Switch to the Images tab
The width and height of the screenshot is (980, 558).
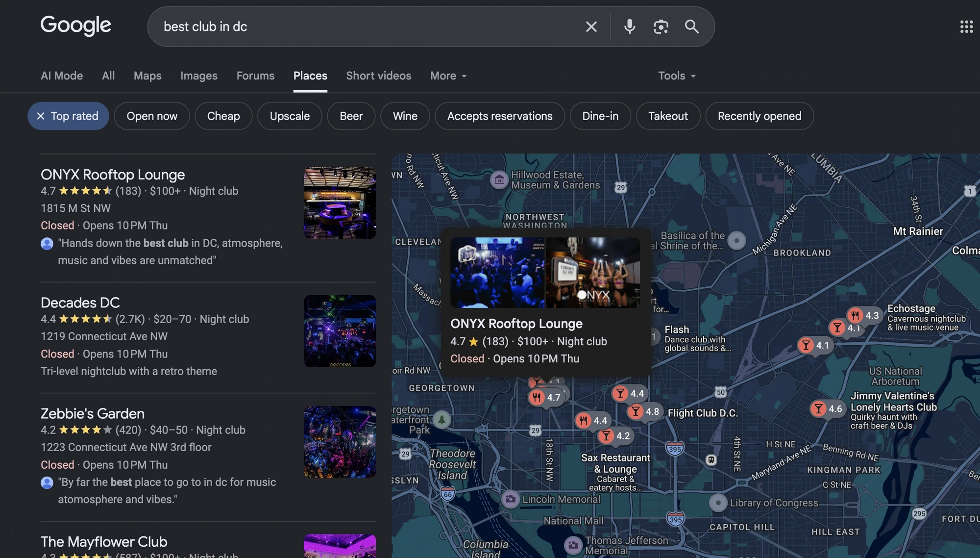[199, 76]
